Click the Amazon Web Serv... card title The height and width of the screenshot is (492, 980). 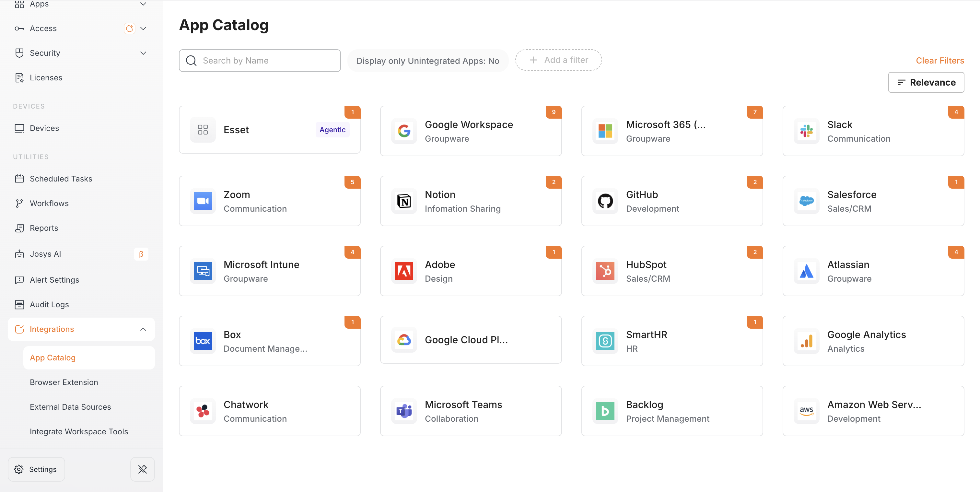(874, 405)
